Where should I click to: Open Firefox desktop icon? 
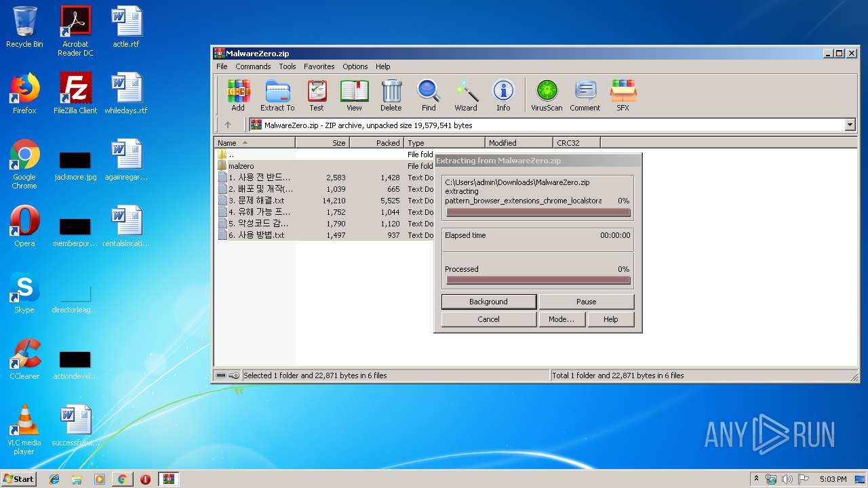pyautogui.click(x=24, y=94)
